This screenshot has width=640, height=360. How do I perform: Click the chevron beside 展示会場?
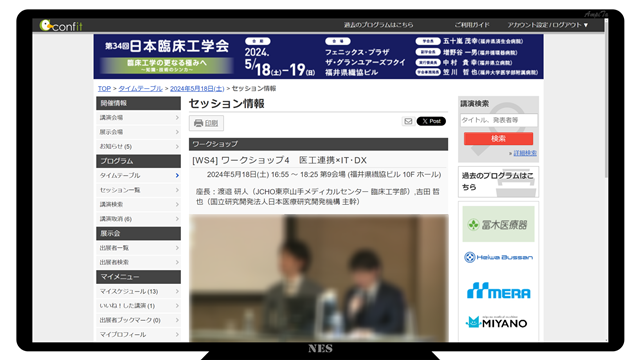point(177,132)
